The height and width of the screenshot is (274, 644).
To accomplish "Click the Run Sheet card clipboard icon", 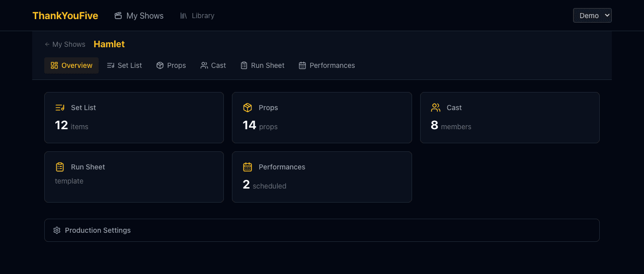I will [x=60, y=167].
